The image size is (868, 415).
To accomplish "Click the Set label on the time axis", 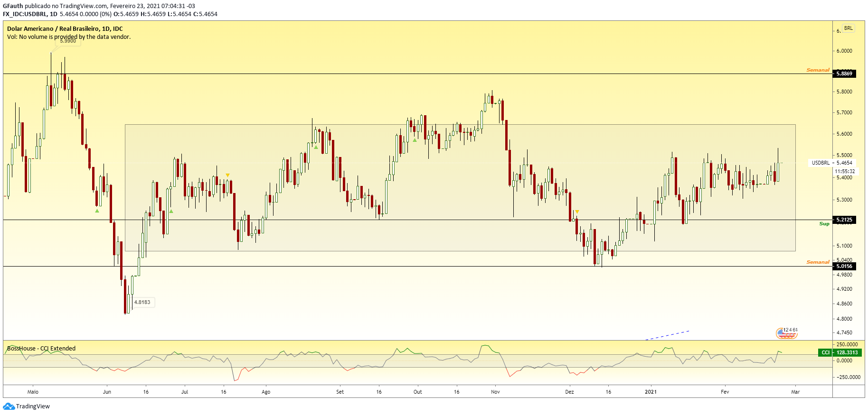I will 340,392.
